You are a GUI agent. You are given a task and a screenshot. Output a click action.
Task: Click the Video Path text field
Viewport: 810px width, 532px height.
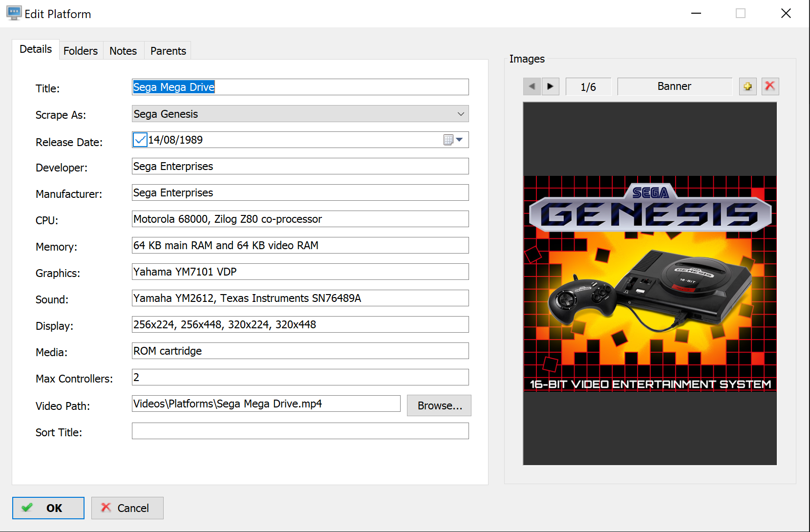(x=266, y=404)
